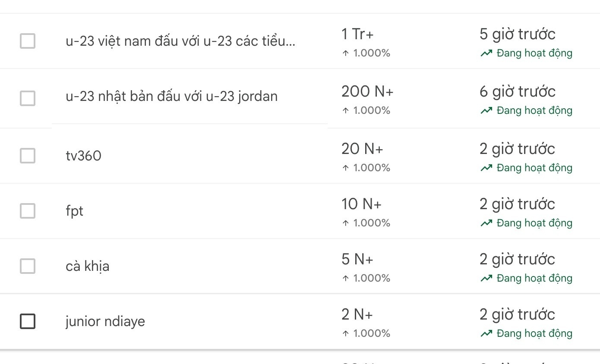Tick the cà khịa checkbox
This screenshot has width=600, height=364.
click(x=28, y=266)
